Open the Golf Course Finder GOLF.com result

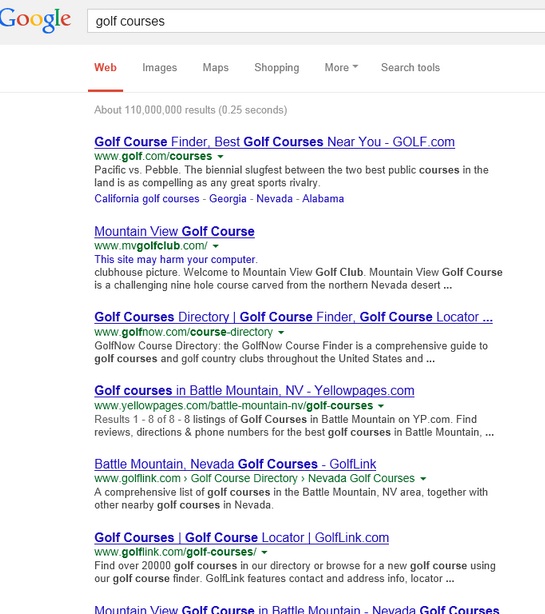pyautogui.click(x=274, y=142)
